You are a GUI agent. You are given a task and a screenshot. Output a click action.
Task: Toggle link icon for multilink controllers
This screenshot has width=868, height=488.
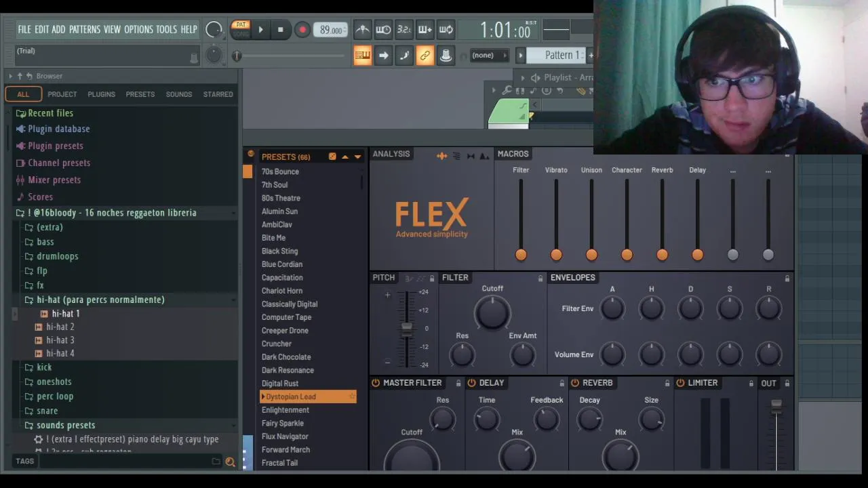(425, 56)
